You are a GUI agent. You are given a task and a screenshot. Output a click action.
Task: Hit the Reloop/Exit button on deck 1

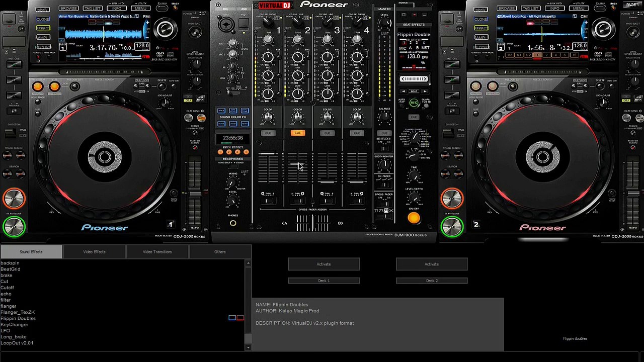tap(74, 86)
